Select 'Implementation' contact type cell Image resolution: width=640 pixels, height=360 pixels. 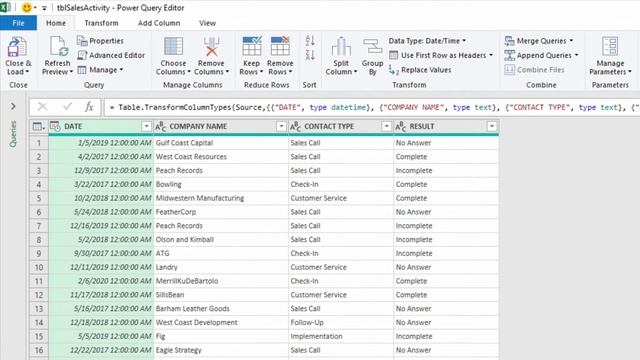(x=341, y=336)
